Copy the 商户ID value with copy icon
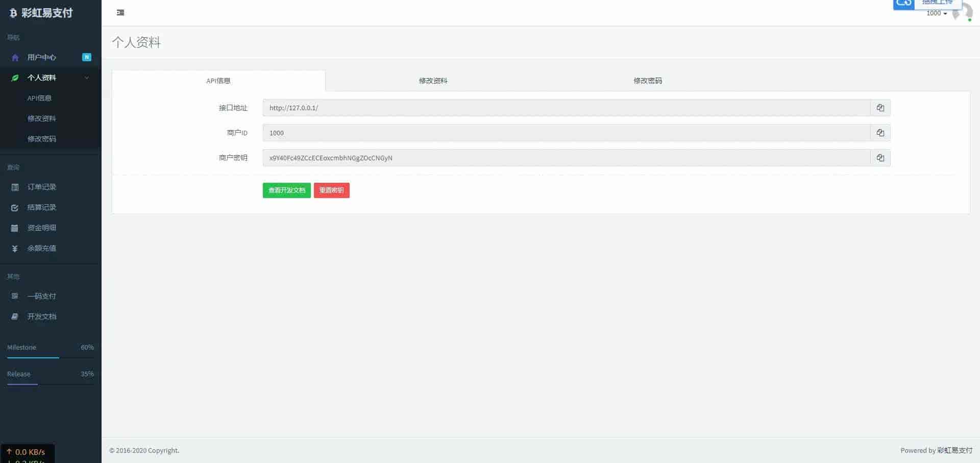This screenshot has width=980, height=463. coord(880,133)
